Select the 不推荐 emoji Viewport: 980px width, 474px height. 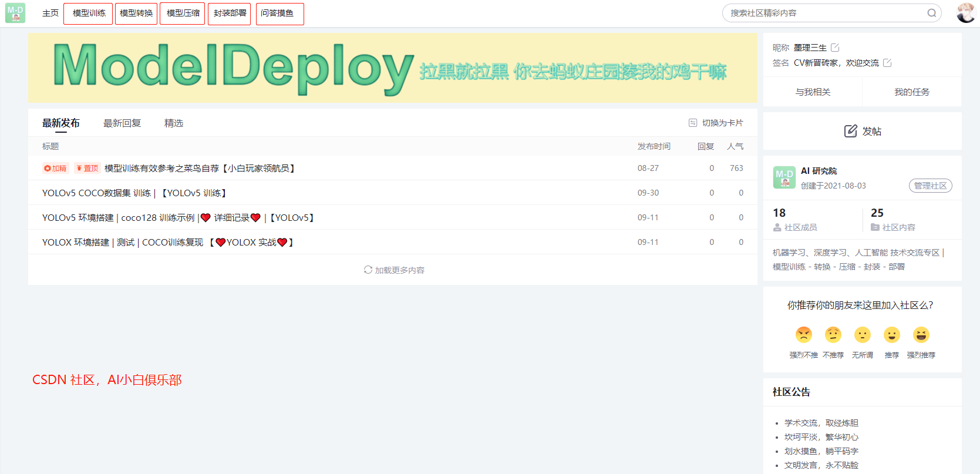point(833,335)
